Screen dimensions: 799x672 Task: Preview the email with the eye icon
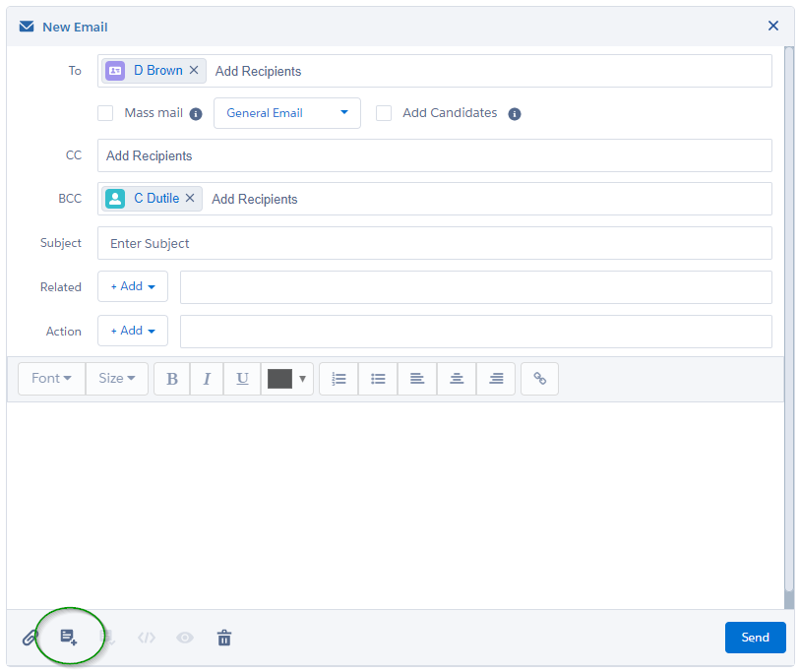pos(184,638)
